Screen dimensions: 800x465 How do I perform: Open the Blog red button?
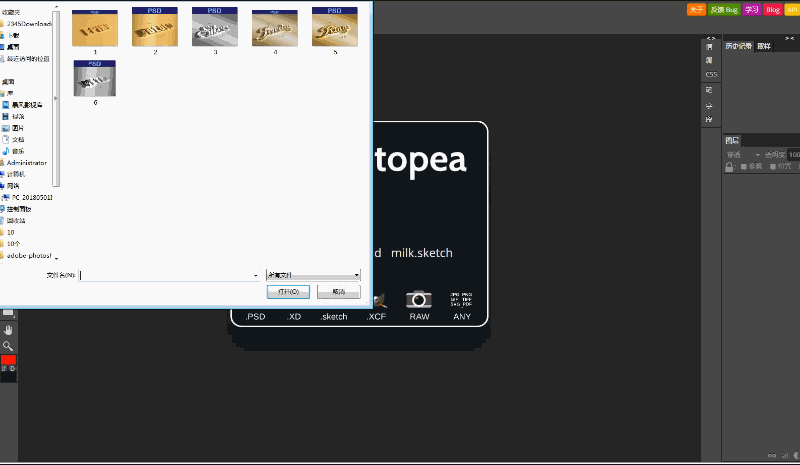(772, 10)
